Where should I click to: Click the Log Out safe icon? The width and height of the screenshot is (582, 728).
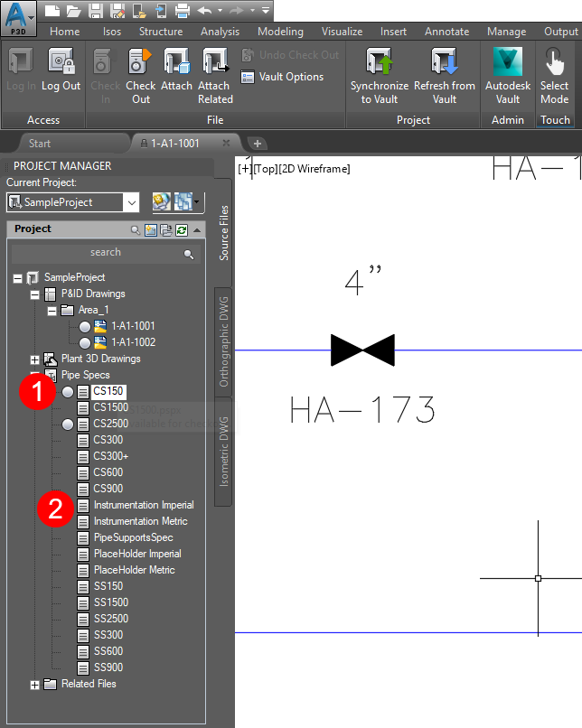[61, 62]
